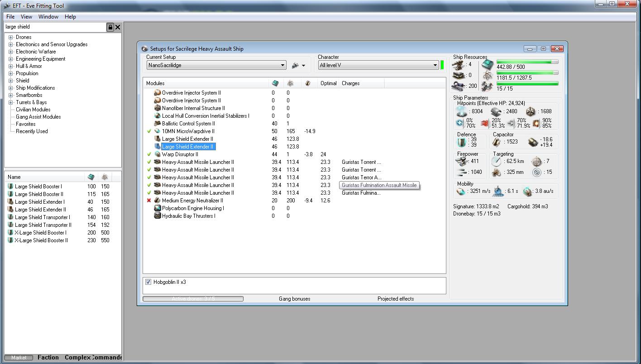This screenshot has width=641, height=364.
Task: Select the Large Shield Extender I icon
Action: 10,202
